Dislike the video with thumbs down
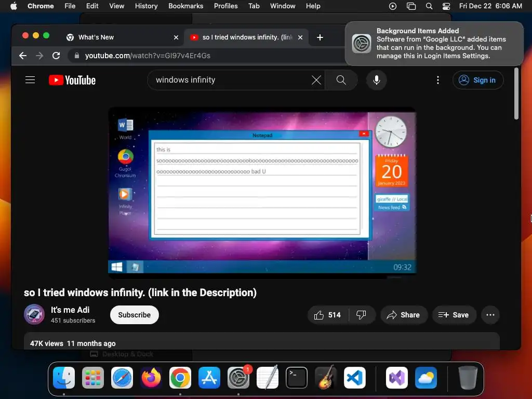This screenshot has height=399, width=532. (362, 315)
